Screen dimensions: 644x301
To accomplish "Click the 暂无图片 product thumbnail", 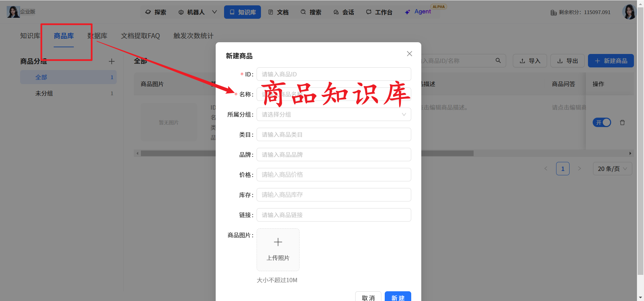I will (x=169, y=122).
